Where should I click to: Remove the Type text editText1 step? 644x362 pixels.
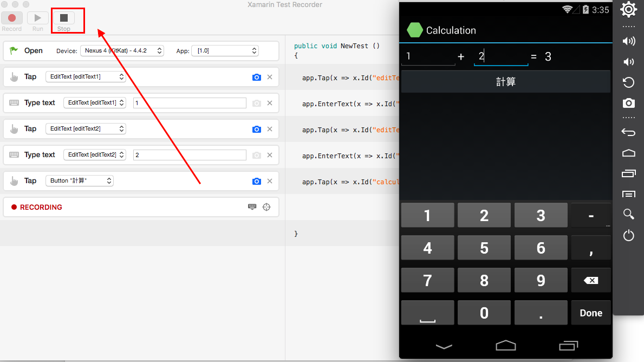pyautogui.click(x=270, y=103)
